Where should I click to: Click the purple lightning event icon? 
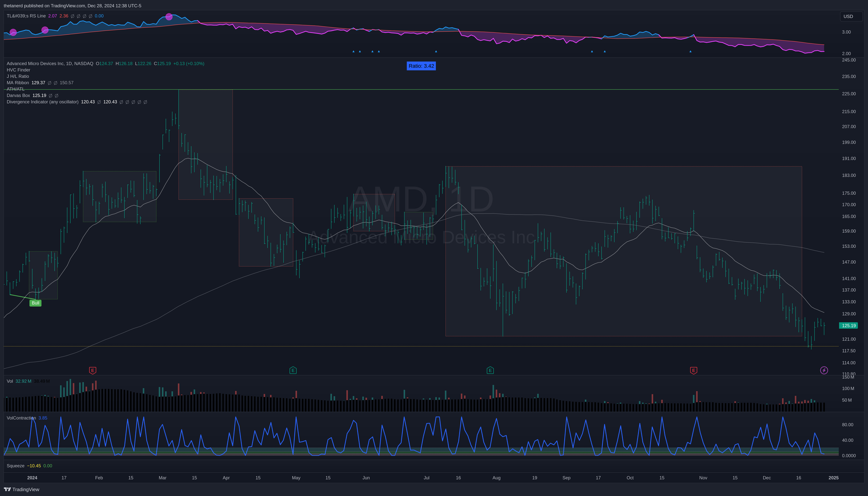[x=824, y=371]
